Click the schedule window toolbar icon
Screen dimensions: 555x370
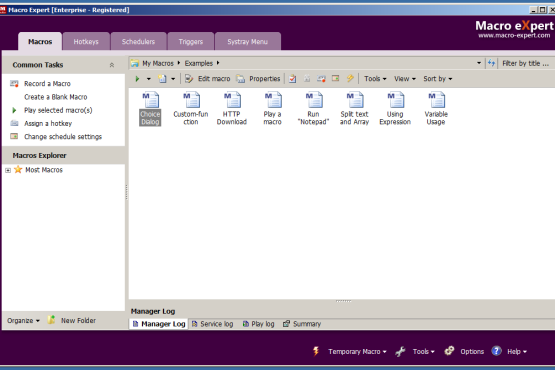click(336, 78)
